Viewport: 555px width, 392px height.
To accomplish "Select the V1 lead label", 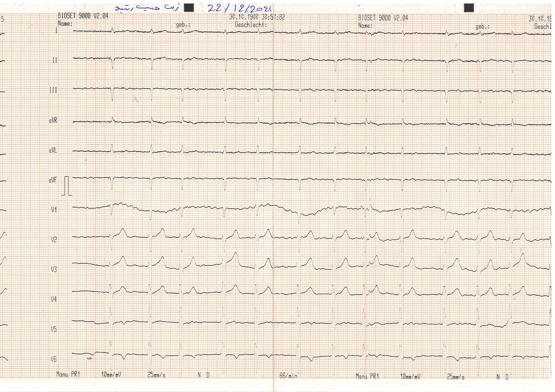I will pyautogui.click(x=54, y=210).
